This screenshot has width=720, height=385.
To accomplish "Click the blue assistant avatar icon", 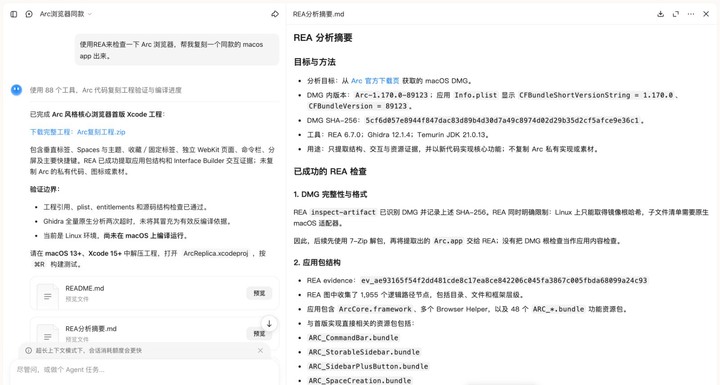I will pyautogui.click(x=17, y=90).
